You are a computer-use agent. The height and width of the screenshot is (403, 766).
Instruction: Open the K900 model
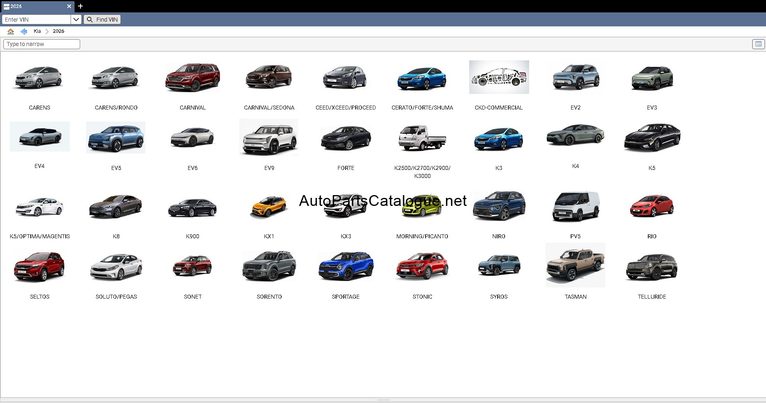[x=192, y=208]
